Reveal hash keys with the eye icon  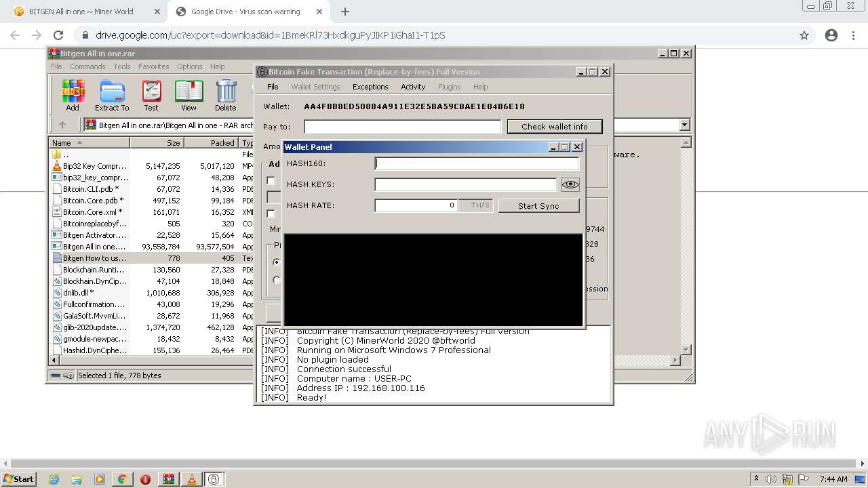pyautogui.click(x=570, y=184)
